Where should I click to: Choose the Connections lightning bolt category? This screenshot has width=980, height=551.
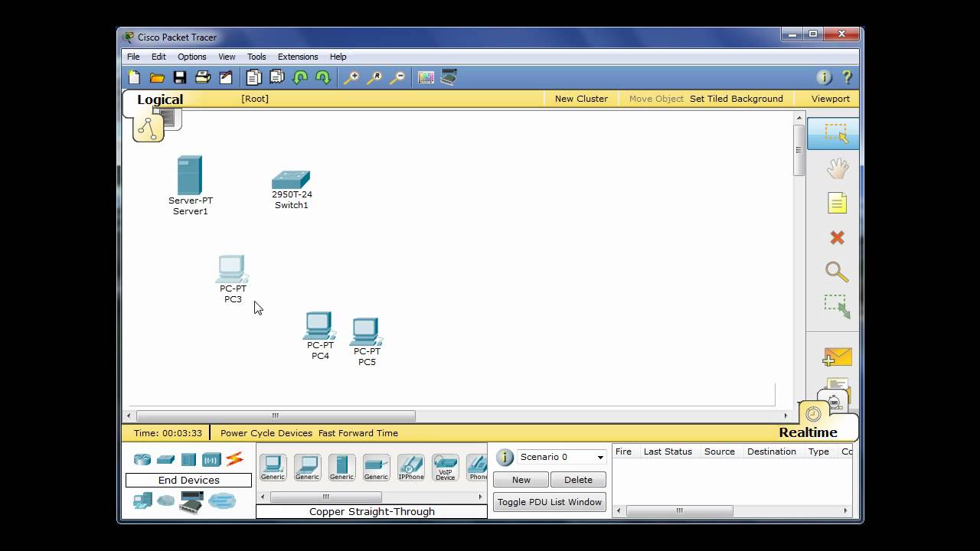(x=234, y=459)
